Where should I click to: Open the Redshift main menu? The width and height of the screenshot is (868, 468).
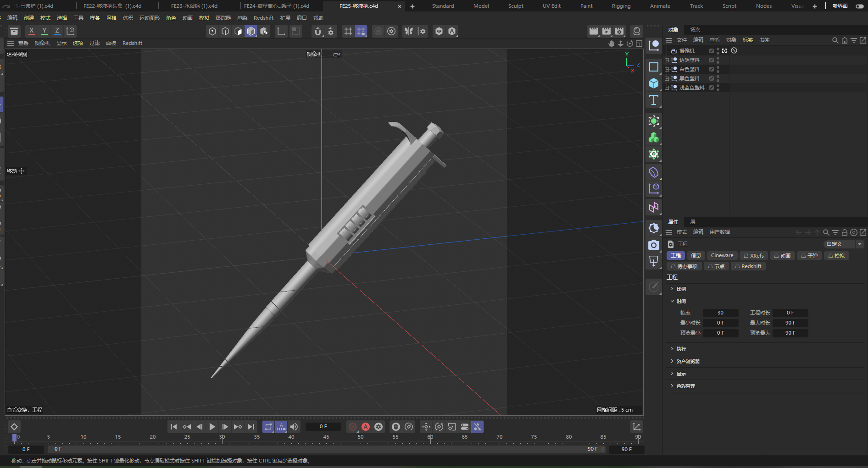pos(263,18)
